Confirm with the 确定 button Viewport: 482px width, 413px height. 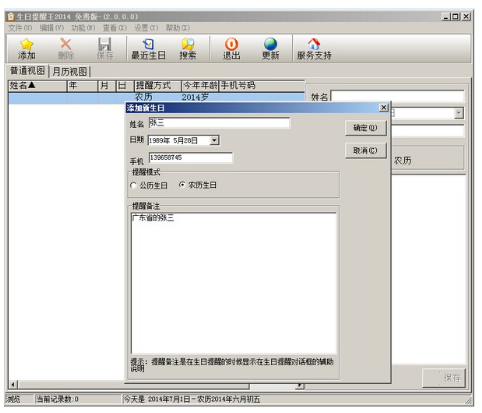click(x=365, y=128)
